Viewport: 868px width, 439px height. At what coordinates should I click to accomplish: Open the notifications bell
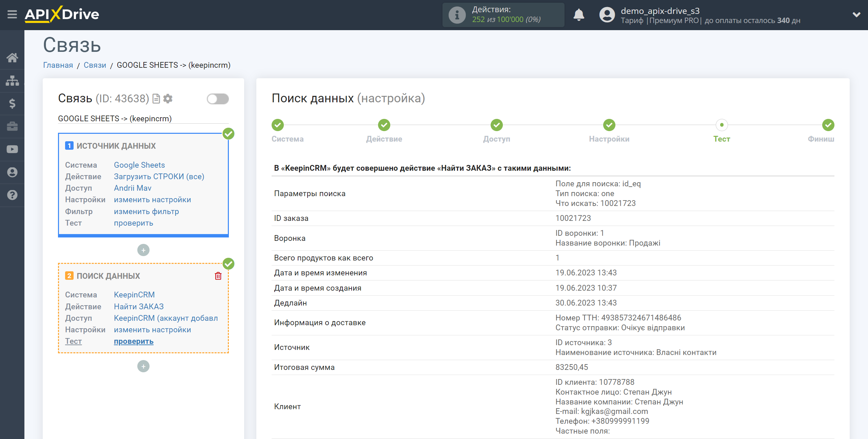pos(578,15)
